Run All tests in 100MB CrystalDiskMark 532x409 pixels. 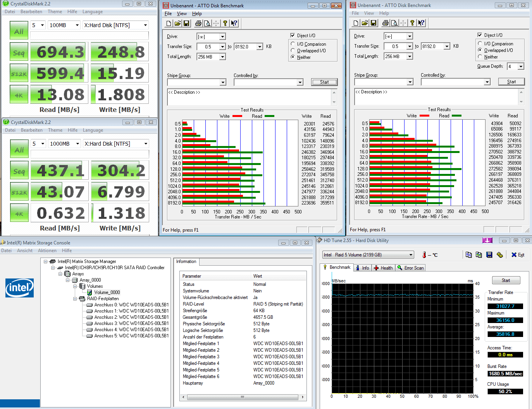tap(19, 31)
